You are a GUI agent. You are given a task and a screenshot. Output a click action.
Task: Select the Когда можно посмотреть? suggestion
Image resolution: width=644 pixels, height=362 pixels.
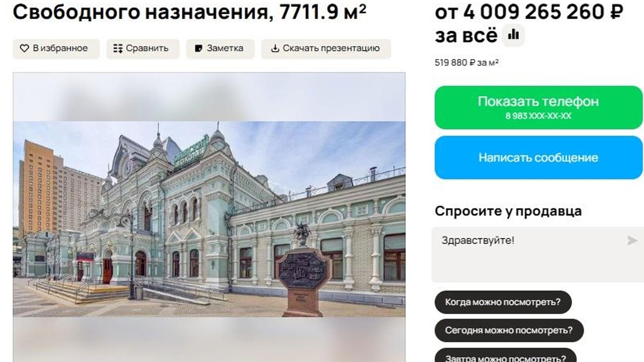click(x=503, y=302)
